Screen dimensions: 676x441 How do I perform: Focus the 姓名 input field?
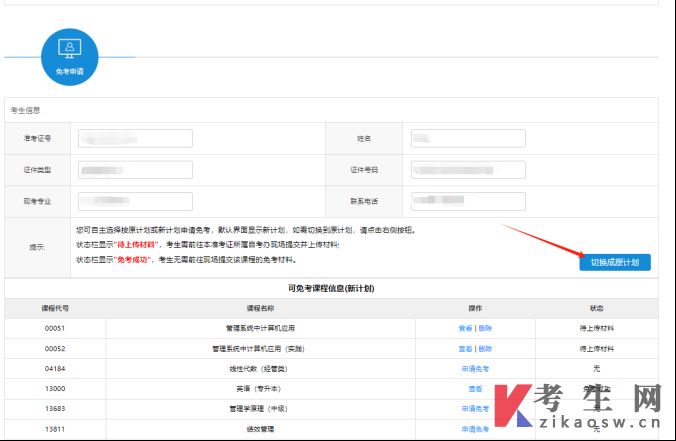click(x=468, y=138)
